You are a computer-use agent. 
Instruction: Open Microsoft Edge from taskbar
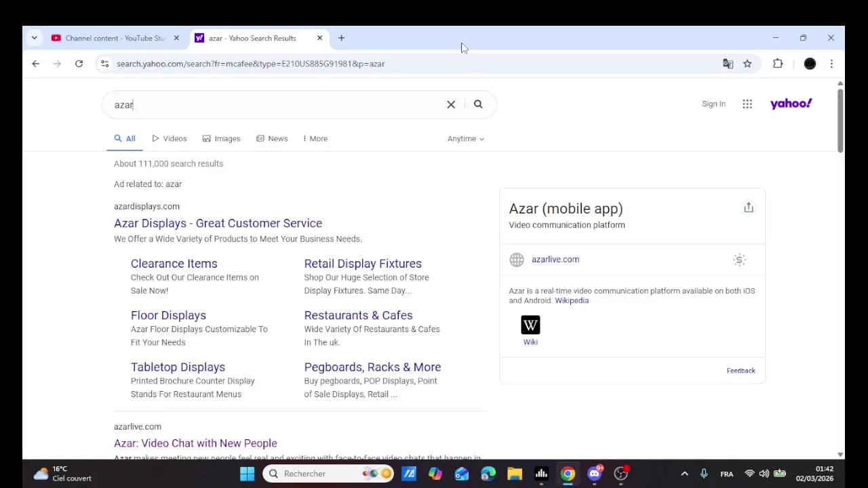tap(488, 474)
